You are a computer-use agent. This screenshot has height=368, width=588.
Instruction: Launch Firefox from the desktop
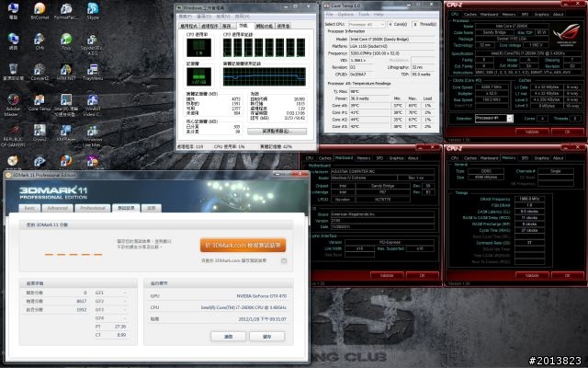point(66,161)
